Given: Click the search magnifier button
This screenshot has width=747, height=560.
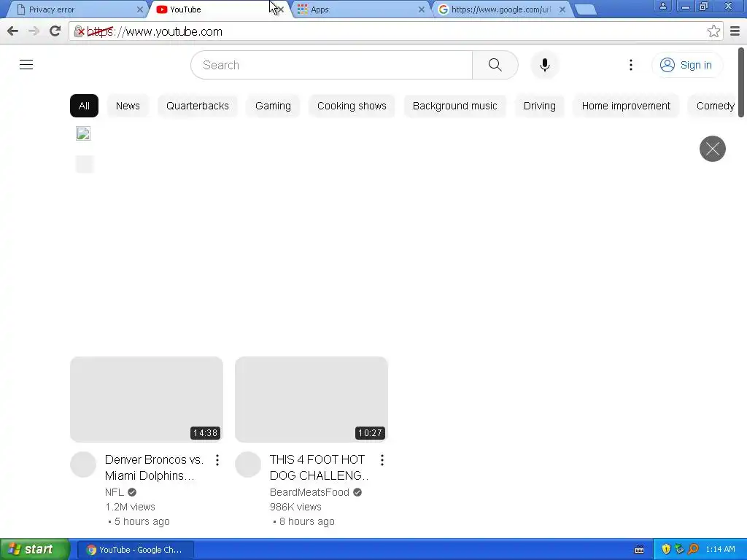Looking at the screenshot, I should (495, 65).
